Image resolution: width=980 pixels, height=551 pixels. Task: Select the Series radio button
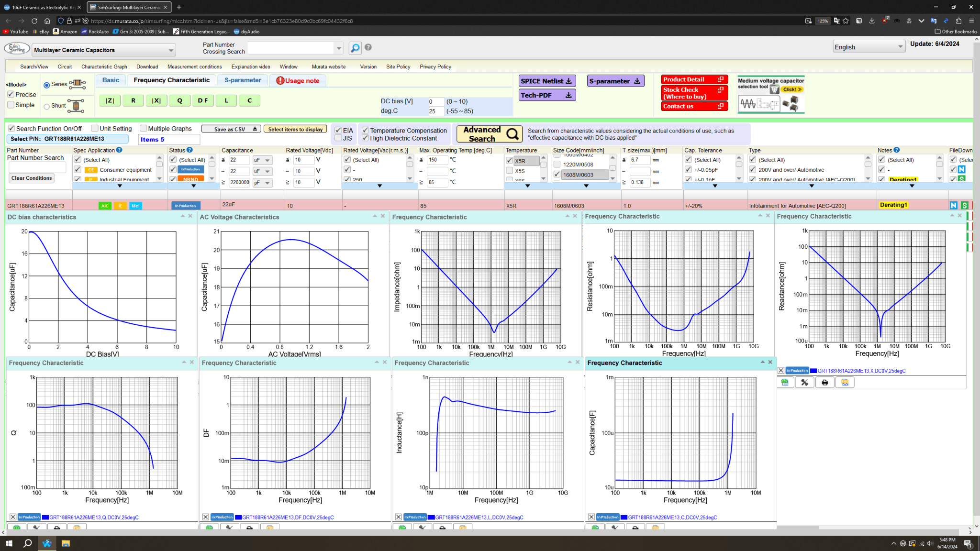[x=46, y=85]
